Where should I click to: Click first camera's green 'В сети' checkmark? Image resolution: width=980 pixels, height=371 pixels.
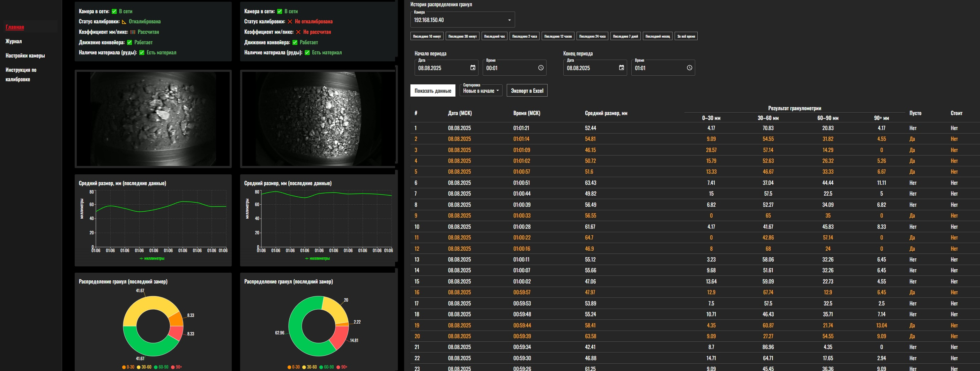tap(114, 12)
